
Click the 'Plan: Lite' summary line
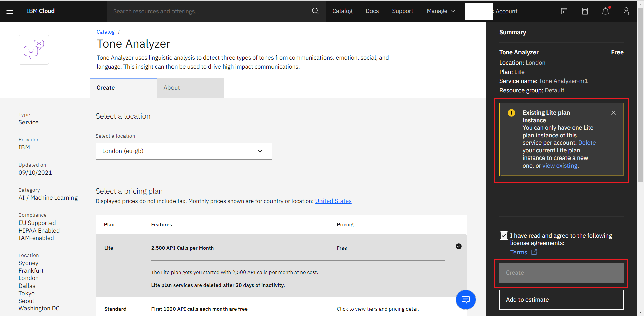click(x=512, y=72)
